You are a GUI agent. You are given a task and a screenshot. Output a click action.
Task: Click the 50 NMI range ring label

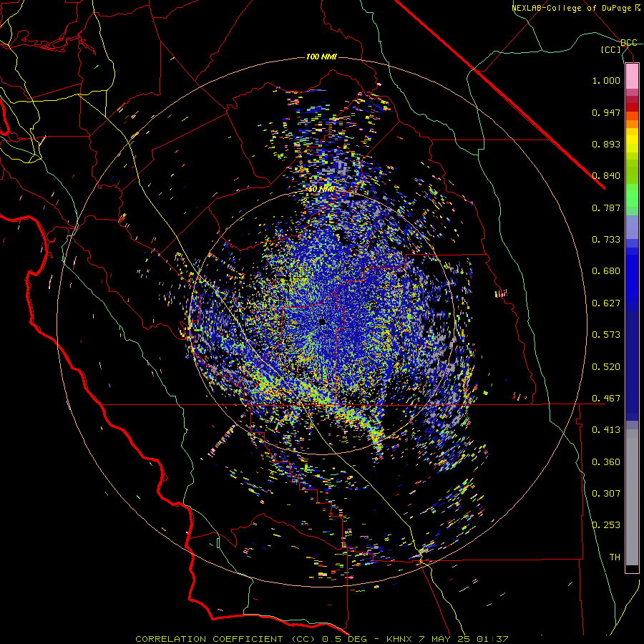pyautogui.click(x=321, y=190)
